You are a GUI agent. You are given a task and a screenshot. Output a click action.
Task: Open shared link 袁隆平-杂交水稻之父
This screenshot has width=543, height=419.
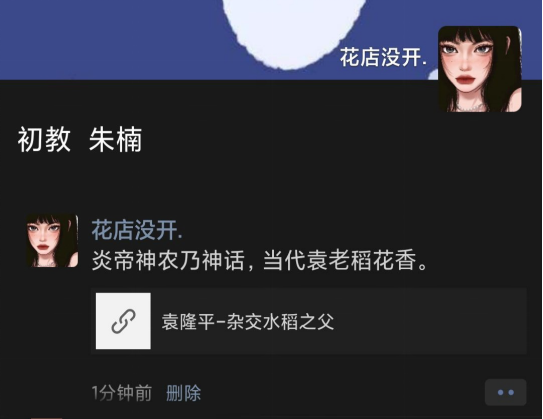click(248, 322)
